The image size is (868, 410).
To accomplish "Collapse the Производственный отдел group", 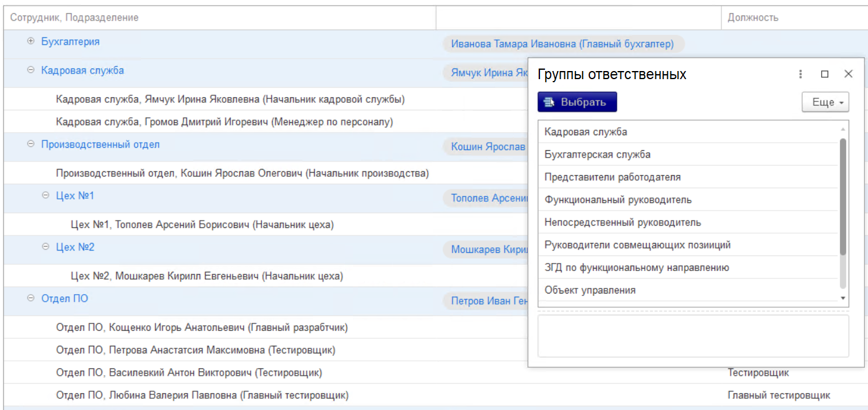I will [x=31, y=144].
